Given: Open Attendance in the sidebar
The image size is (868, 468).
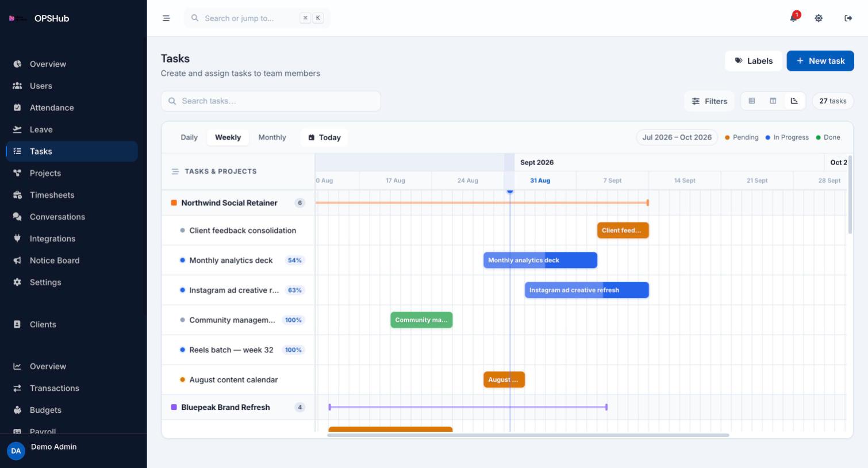Looking at the screenshot, I should (72, 108).
